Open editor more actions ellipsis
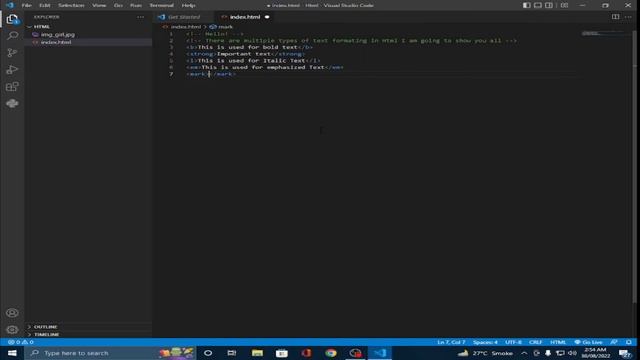Viewport: 640px width, 360px height. coord(628,17)
